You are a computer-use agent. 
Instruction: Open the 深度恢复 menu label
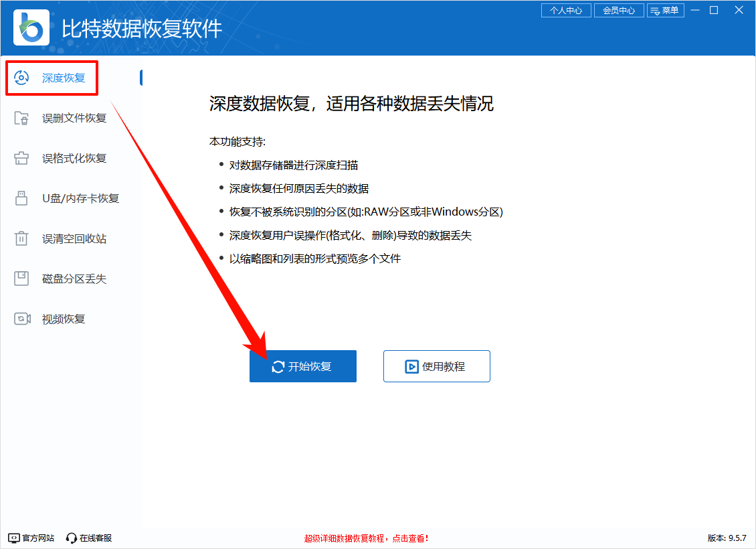click(x=64, y=78)
